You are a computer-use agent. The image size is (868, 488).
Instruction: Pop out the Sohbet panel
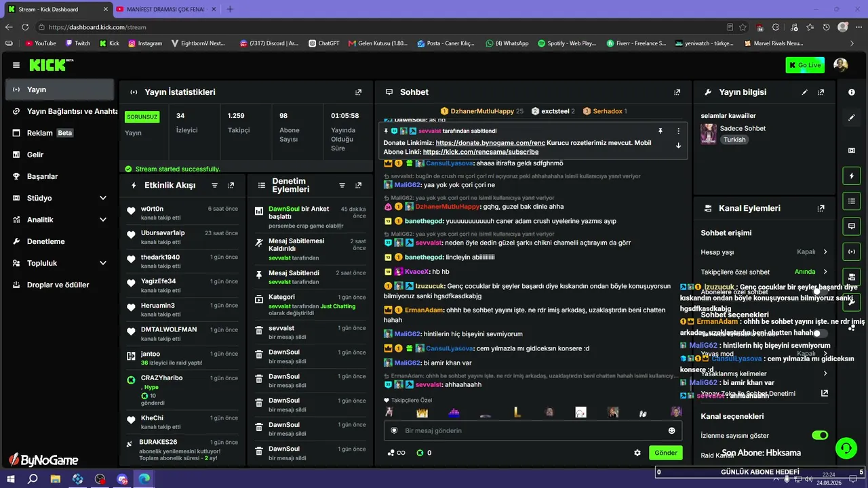coord(677,92)
